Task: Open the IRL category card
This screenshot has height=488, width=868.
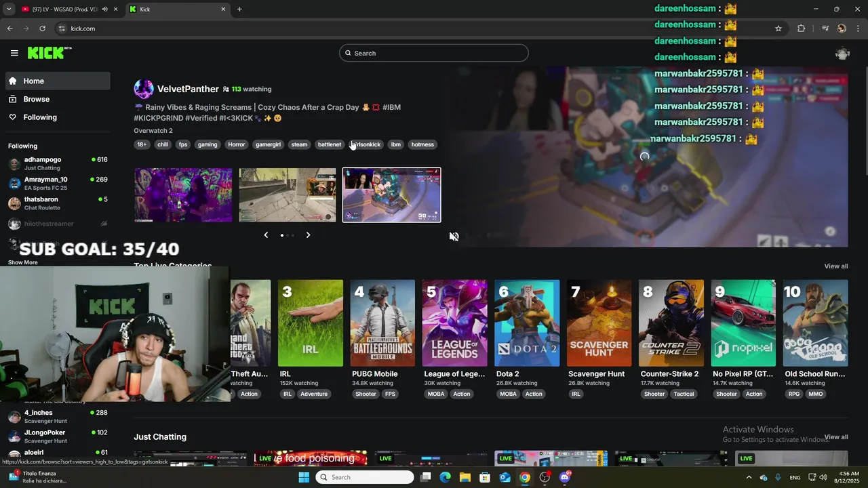Action: 311,323
